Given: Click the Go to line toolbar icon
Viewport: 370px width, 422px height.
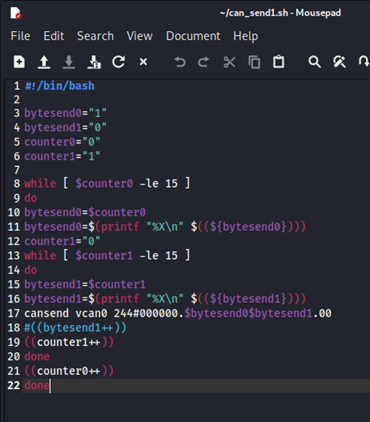Looking at the screenshot, I should pyautogui.click(x=364, y=62).
